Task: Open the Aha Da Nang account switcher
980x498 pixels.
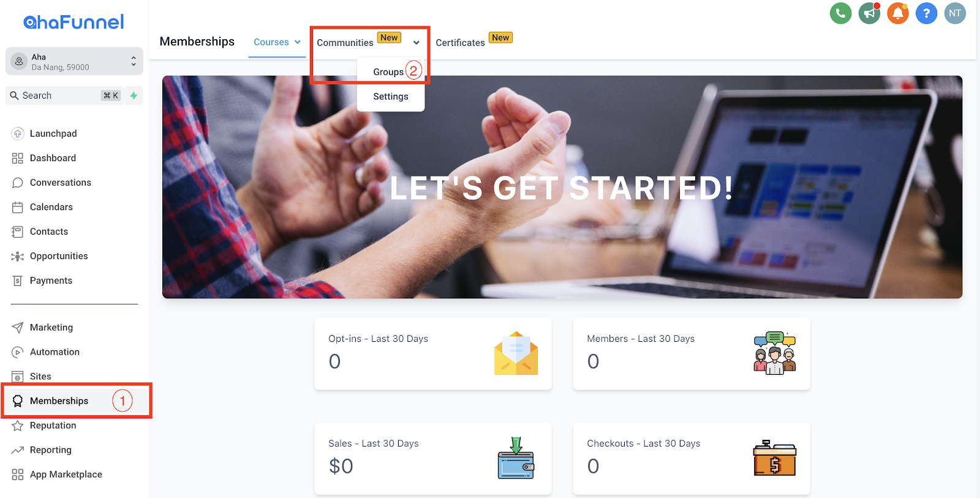Action: [74, 62]
